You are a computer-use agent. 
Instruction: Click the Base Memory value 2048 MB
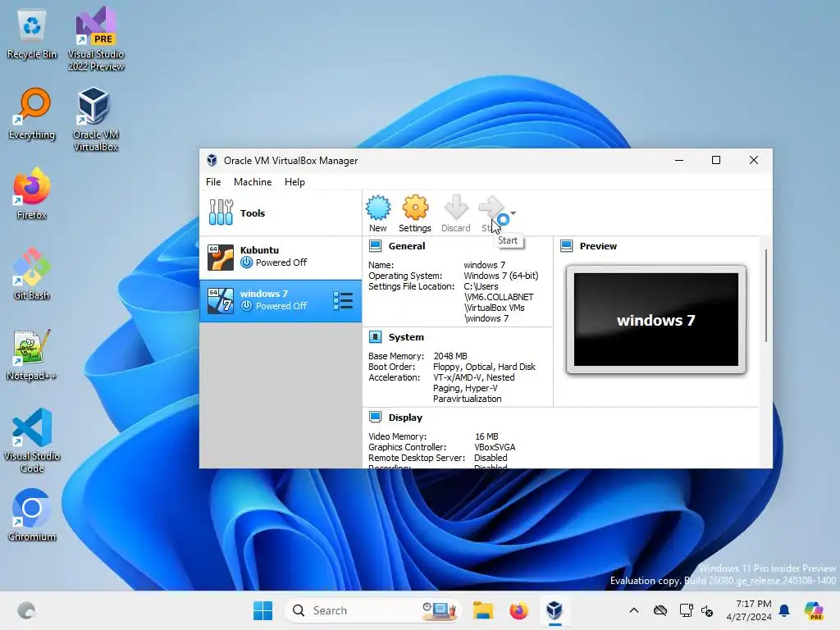pyautogui.click(x=450, y=356)
